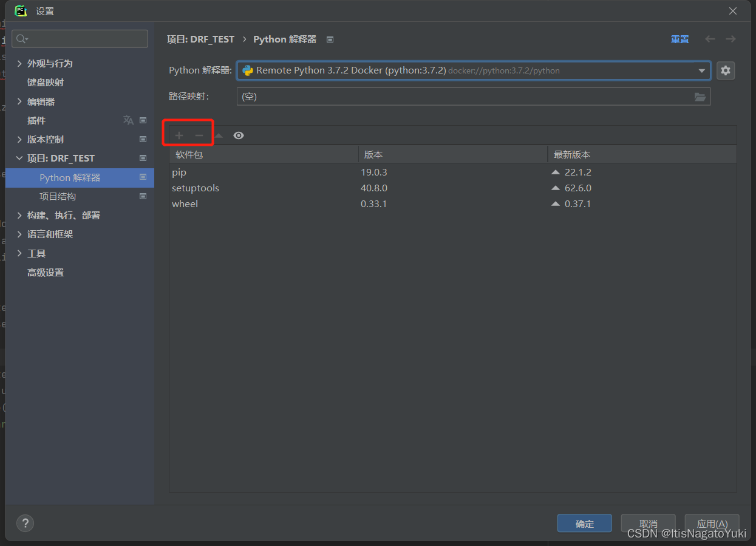The width and height of the screenshot is (756, 546).
Task: Click latest version 22.1.2 for pip
Action: point(577,172)
